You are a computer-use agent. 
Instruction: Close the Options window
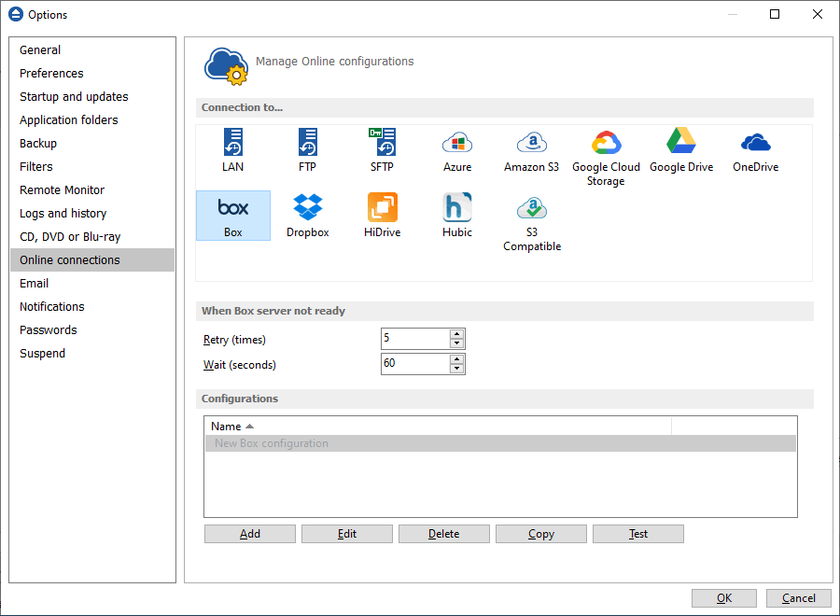(818, 14)
